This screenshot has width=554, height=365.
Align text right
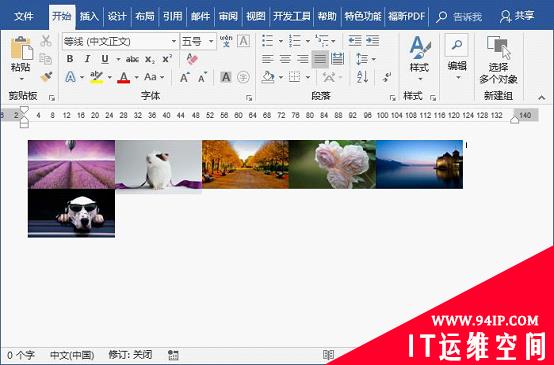click(x=302, y=59)
